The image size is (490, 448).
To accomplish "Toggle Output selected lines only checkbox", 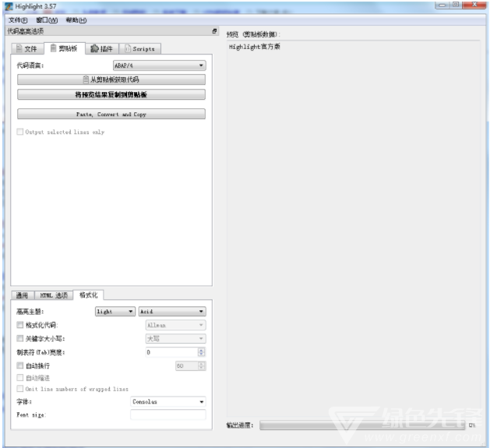I will coord(20,132).
